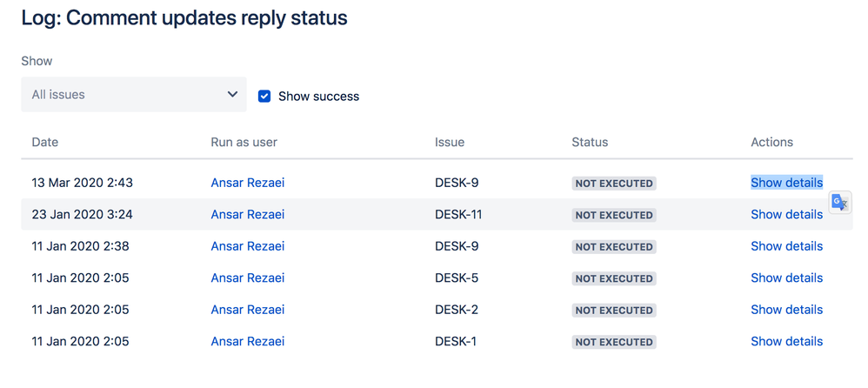Click the Date column header
This screenshot has width=868, height=388.
pos(45,142)
